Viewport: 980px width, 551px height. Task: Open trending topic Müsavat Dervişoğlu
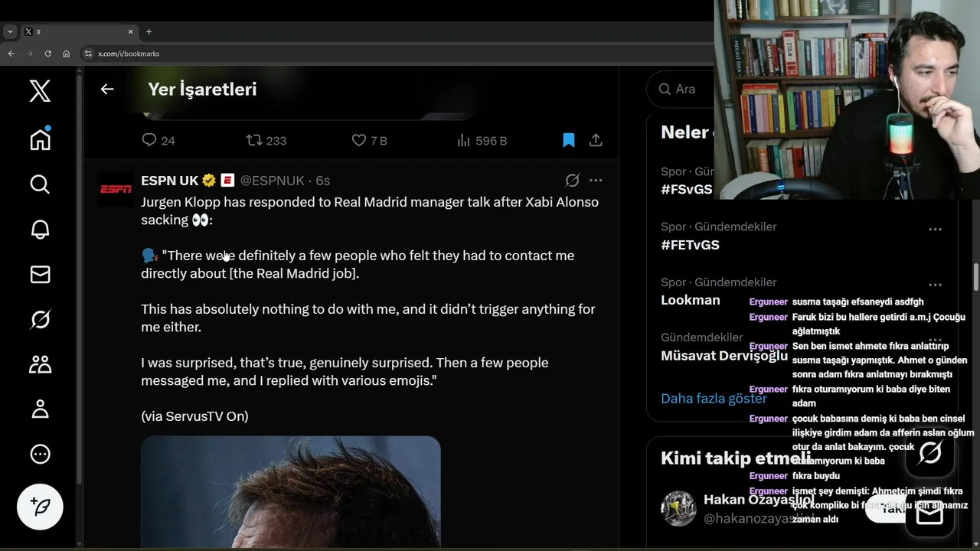tap(724, 356)
